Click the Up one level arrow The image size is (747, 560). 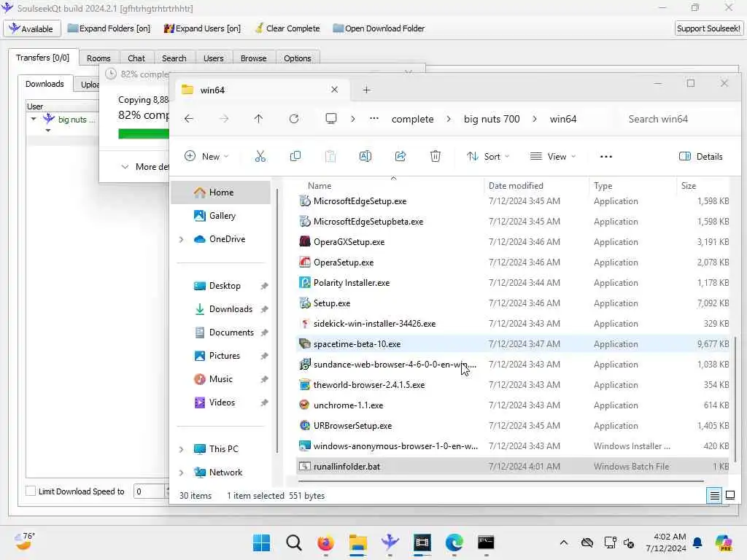[x=259, y=119]
